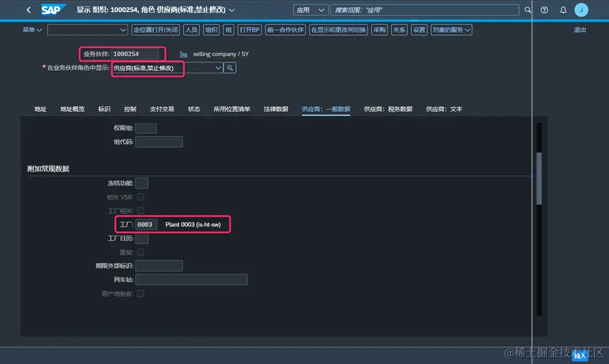Click the 组 toolbar button
Screen dimensions: 609x364
[x=229, y=30]
